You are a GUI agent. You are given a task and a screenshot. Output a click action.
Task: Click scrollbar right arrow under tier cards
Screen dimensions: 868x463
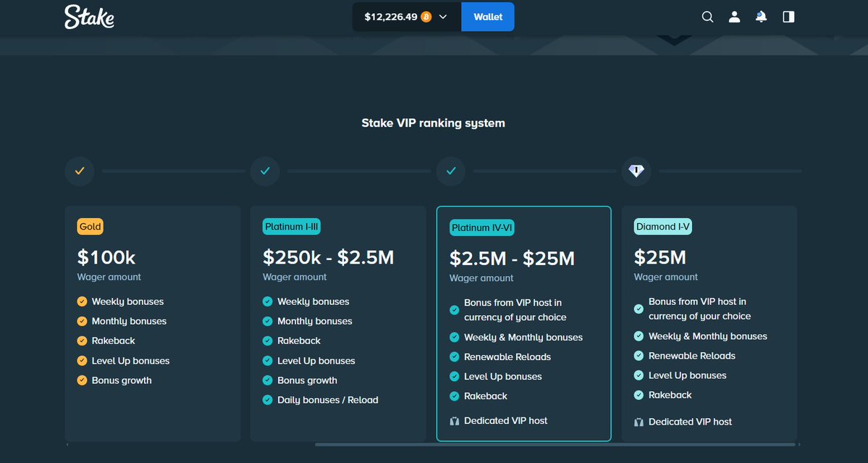point(799,444)
